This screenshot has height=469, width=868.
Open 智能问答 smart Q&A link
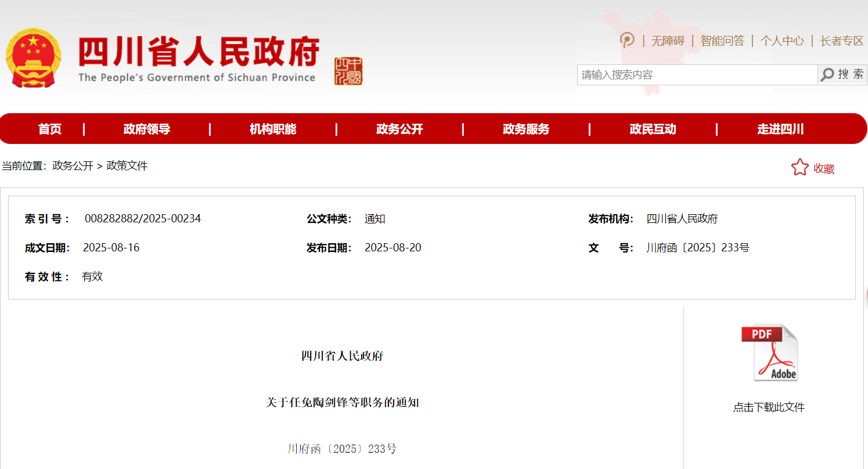(722, 41)
